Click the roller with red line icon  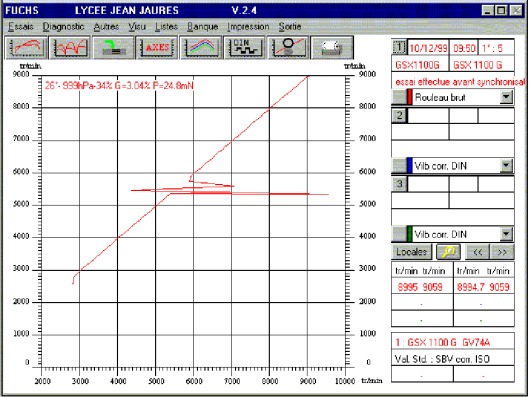point(288,48)
